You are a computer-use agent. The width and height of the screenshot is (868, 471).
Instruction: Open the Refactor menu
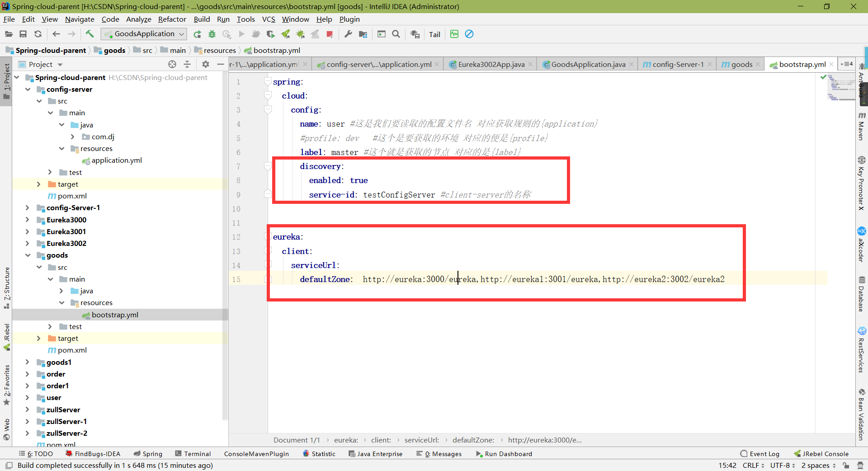click(x=172, y=19)
